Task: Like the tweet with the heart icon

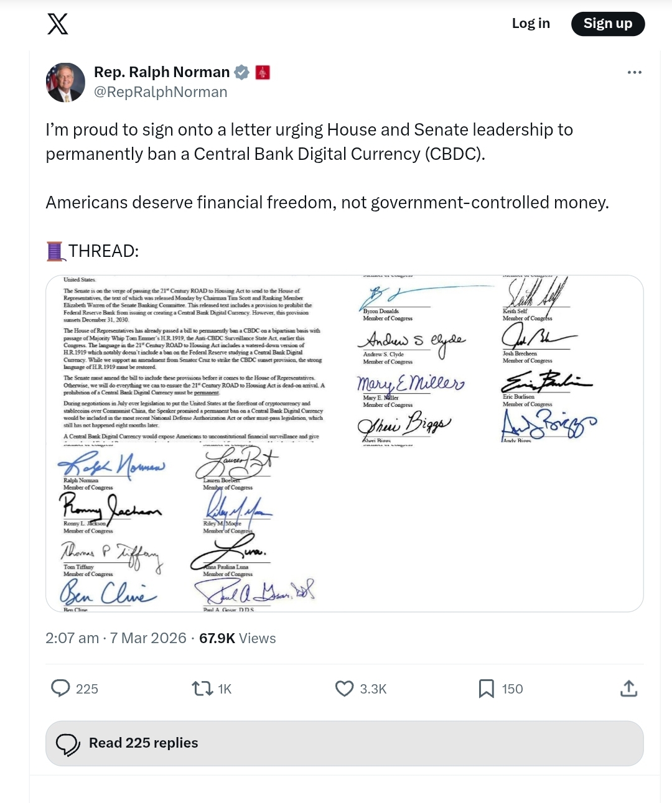Action: click(x=344, y=689)
